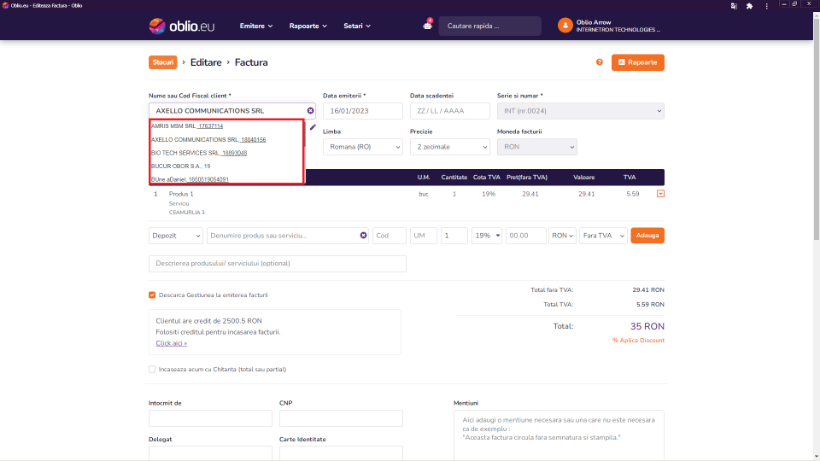Clear product name field with X icon

pos(363,235)
